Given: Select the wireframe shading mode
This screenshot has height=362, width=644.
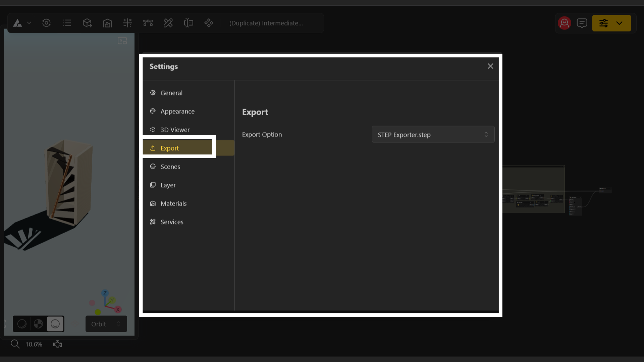Looking at the screenshot, I should coord(22,324).
